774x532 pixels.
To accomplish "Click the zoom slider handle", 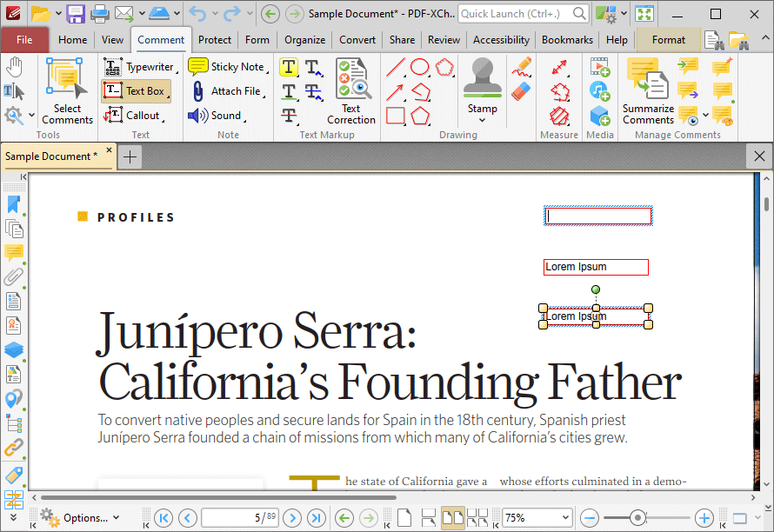I will (x=637, y=518).
